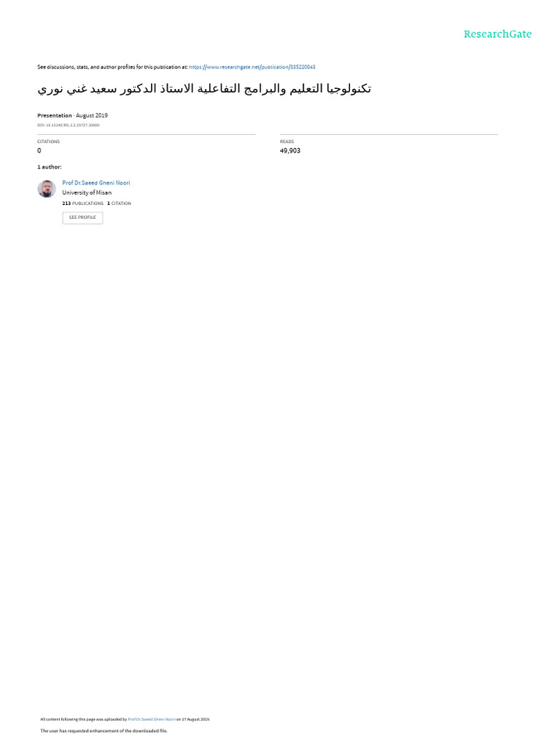Viewport: 560px width, 747px height.
Task: Click the ResearchGate logo
Action: tap(497, 34)
